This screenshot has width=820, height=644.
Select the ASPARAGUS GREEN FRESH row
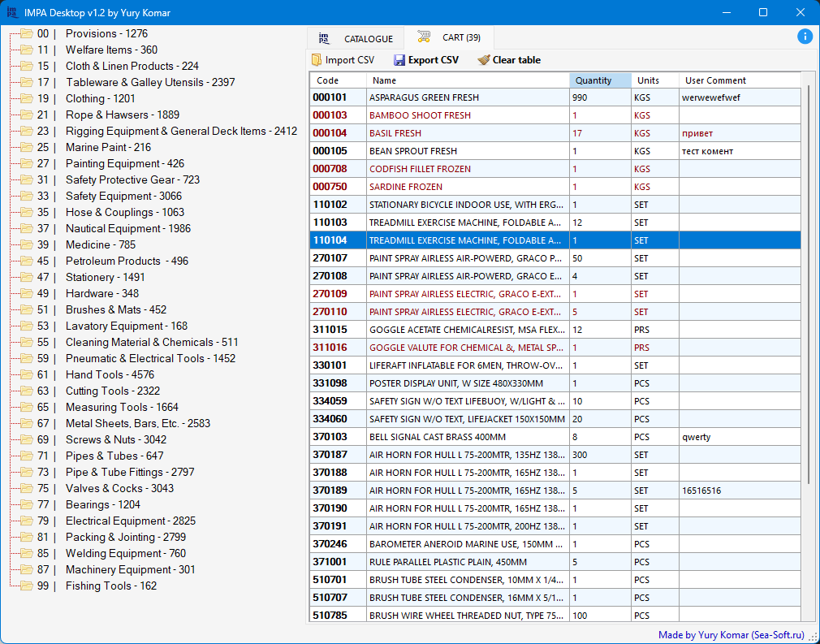468,97
